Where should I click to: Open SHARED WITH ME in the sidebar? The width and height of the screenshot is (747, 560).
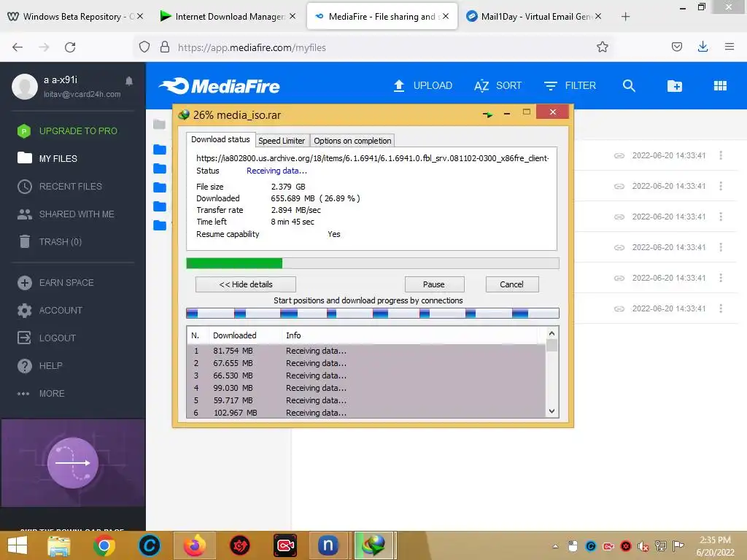point(66,214)
